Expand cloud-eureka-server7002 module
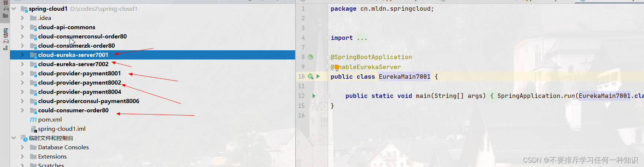Image resolution: width=644 pixels, height=167 pixels. (23, 64)
